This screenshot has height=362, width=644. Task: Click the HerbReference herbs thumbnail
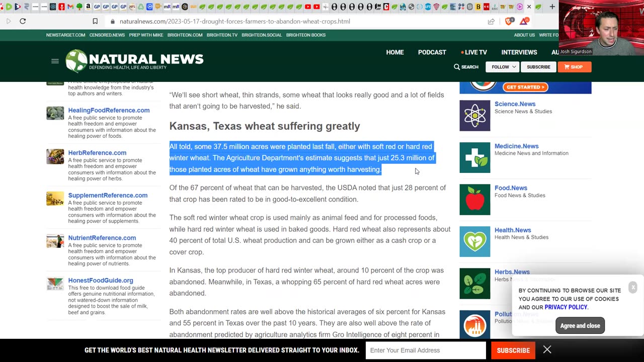click(x=55, y=156)
